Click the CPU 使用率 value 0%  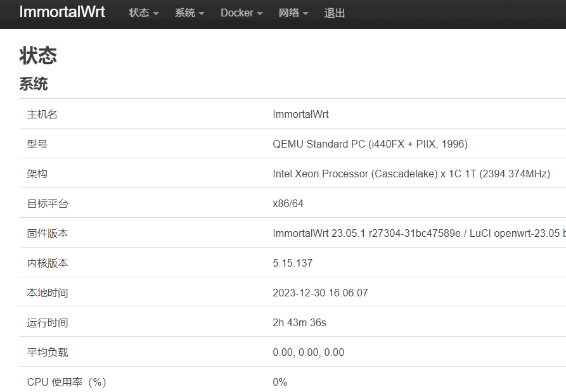click(280, 383)
